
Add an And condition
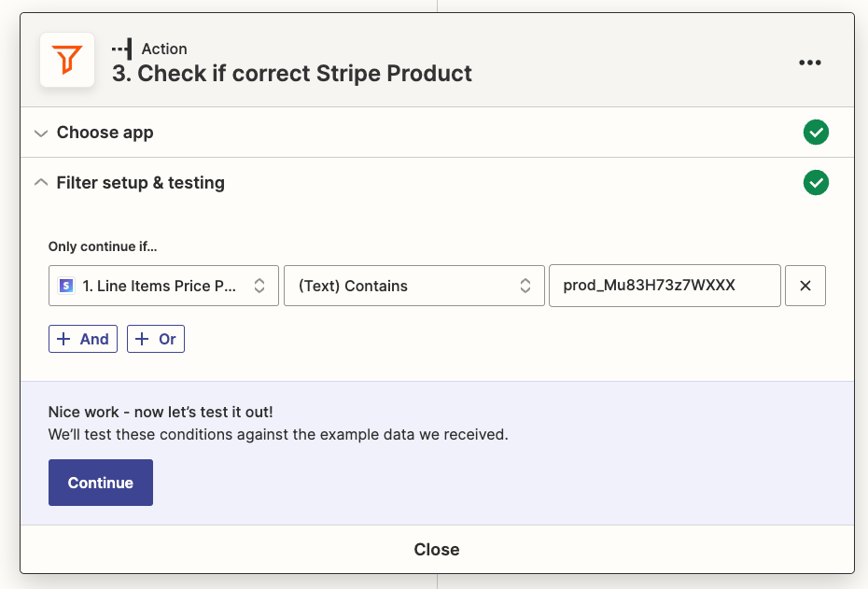point(83,339)
